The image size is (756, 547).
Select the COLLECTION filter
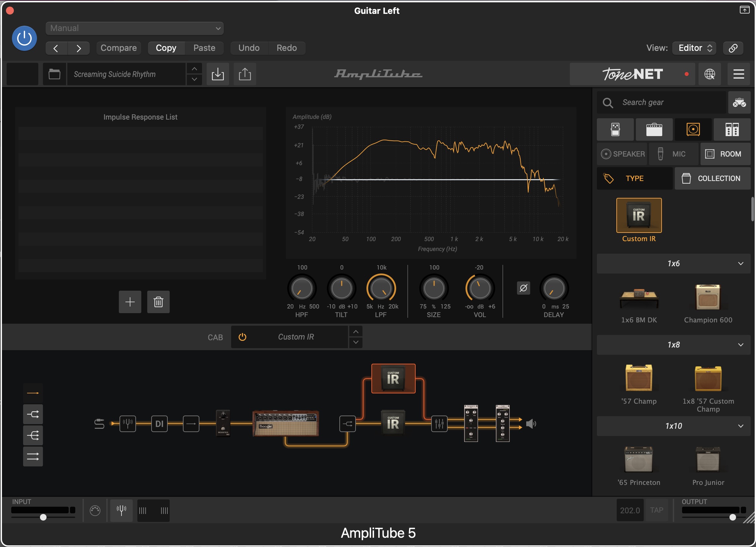pos(713,178)
